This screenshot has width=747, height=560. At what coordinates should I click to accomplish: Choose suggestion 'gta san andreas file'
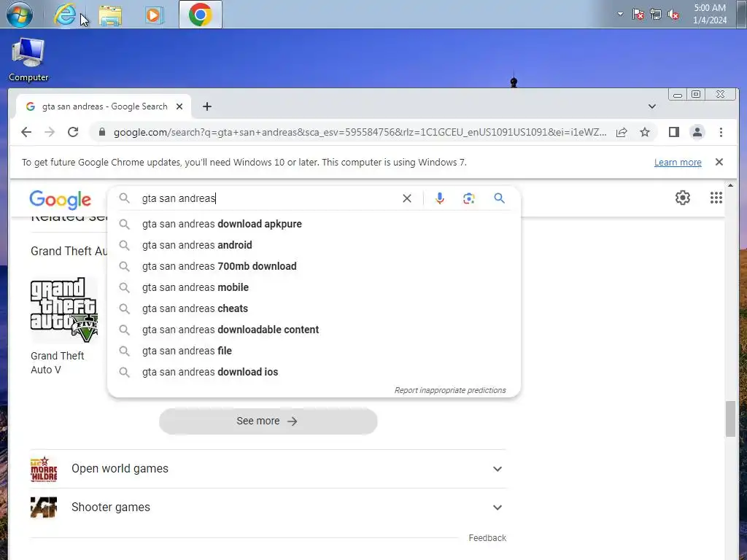(314, 351)
